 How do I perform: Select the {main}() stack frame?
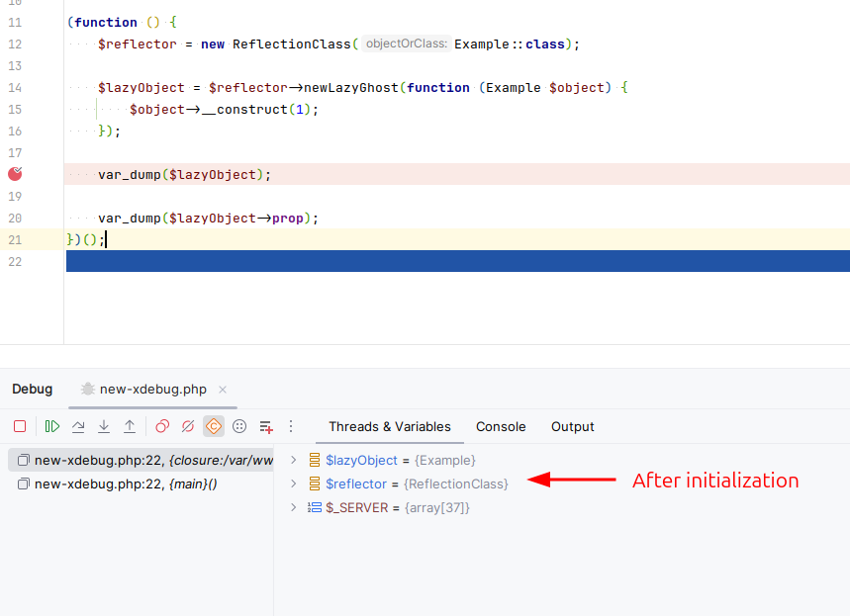coord(125,484)
